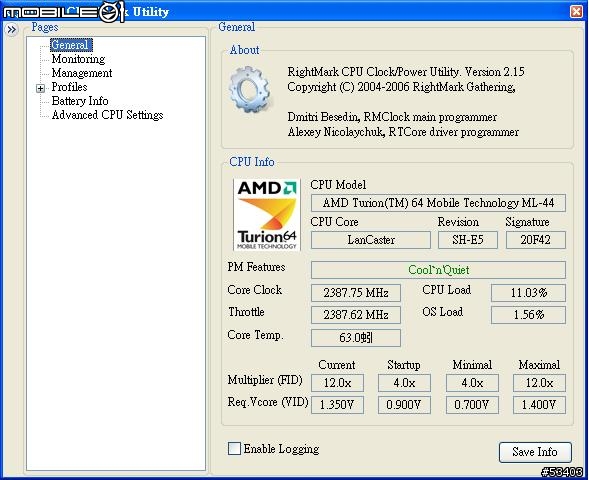Select the Profiles tree item
The width and height of the screenshot is (589, 480).
tap(69, 87)
